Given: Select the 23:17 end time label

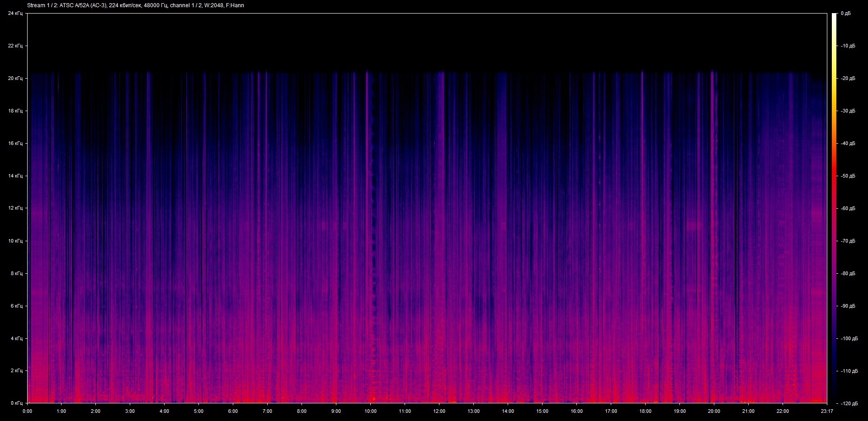Looking at the screenshot, I should [x=827, y=411].
